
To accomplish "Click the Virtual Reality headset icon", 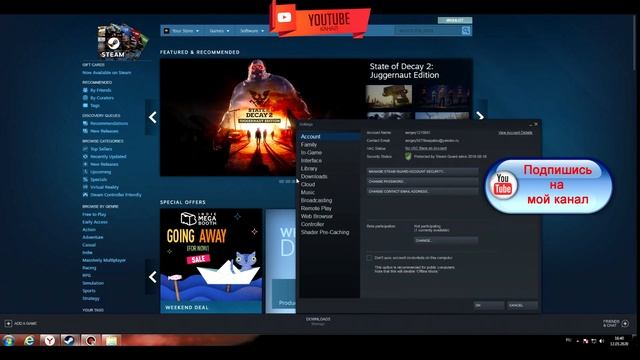I will 85,187.
